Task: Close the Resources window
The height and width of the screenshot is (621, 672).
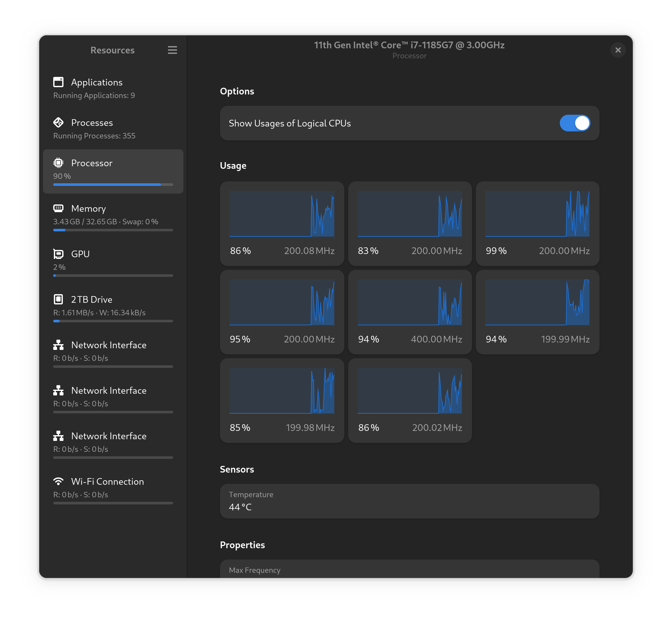Action: point(617,50)
